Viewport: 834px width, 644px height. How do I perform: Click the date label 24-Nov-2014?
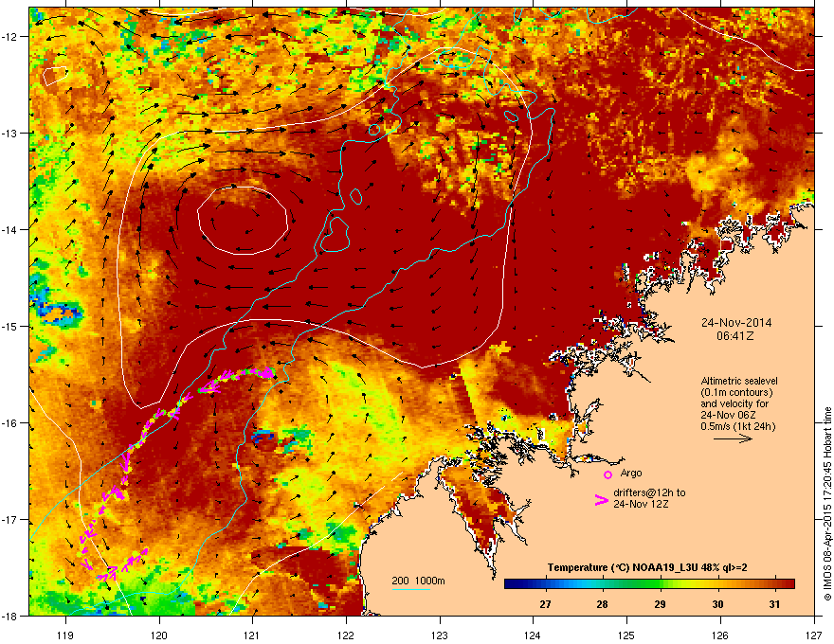(736, 323)
